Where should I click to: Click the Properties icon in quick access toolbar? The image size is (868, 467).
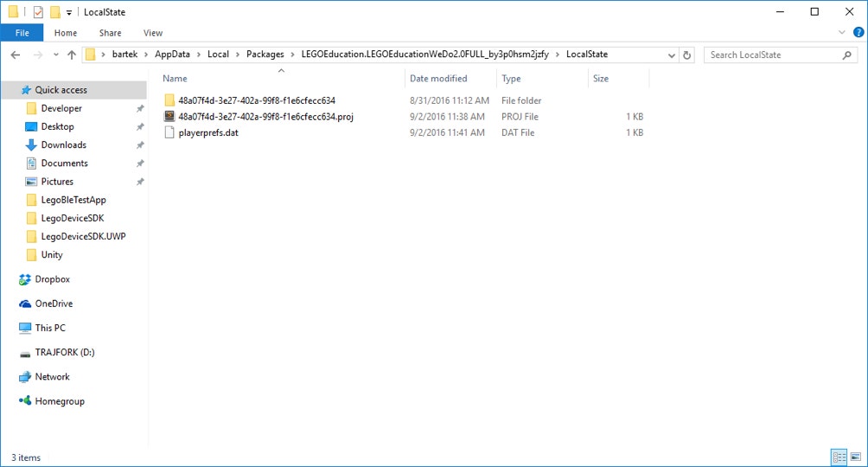[37, 12]
